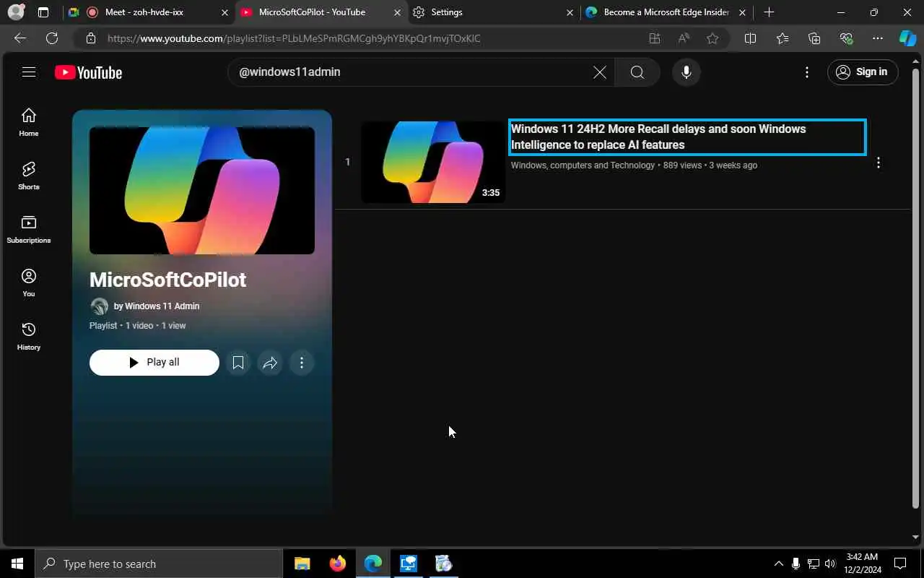This screenshot has height=578, width=924.
Task: Open Browser essentials icon
Action: pos(846,38)
